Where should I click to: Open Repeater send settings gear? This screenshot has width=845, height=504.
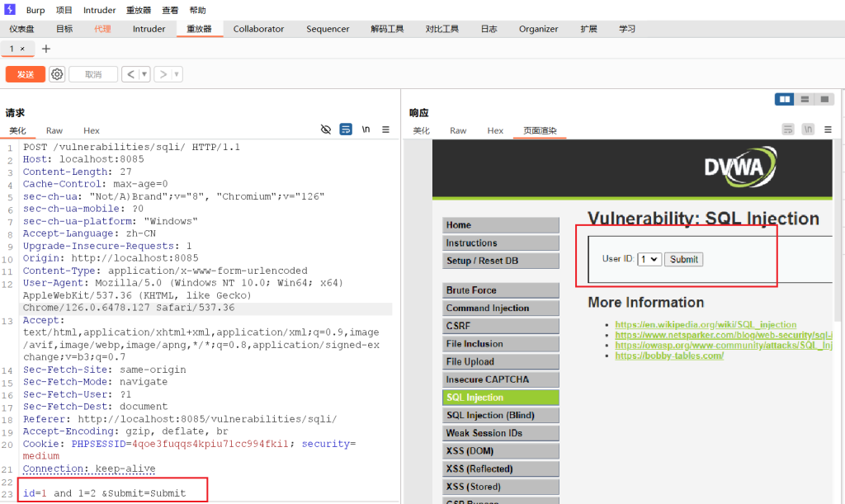tap(57, 74)
